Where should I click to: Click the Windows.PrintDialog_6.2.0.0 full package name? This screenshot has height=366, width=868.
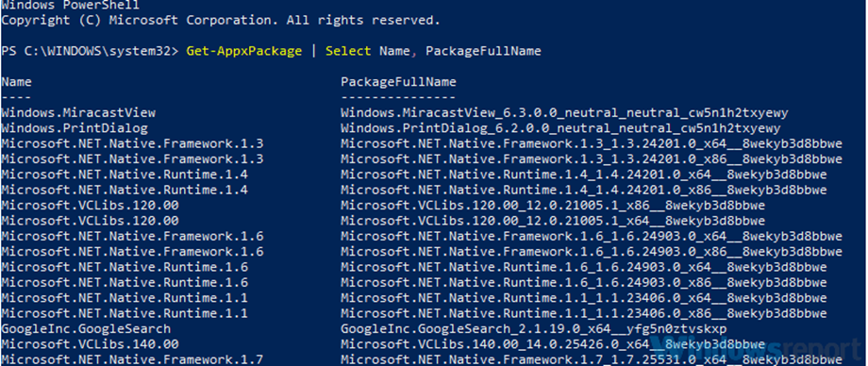pyautogui.click(x=560, y=128)
